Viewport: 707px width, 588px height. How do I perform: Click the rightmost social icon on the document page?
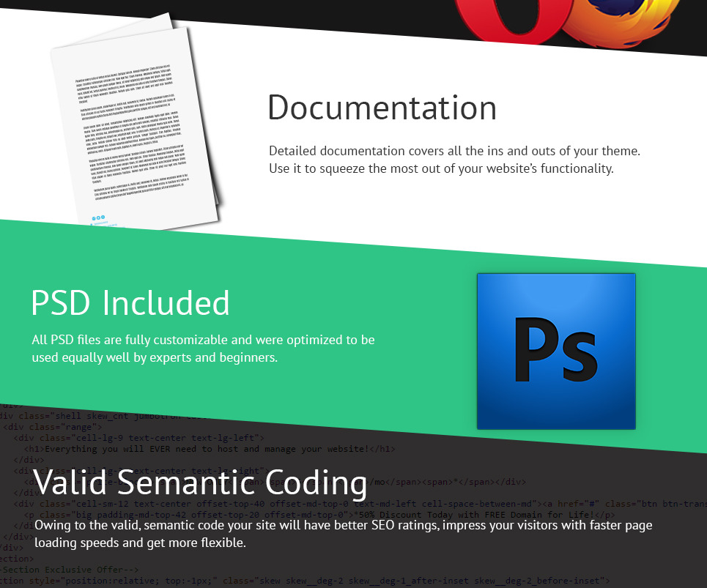pos(103,217)
